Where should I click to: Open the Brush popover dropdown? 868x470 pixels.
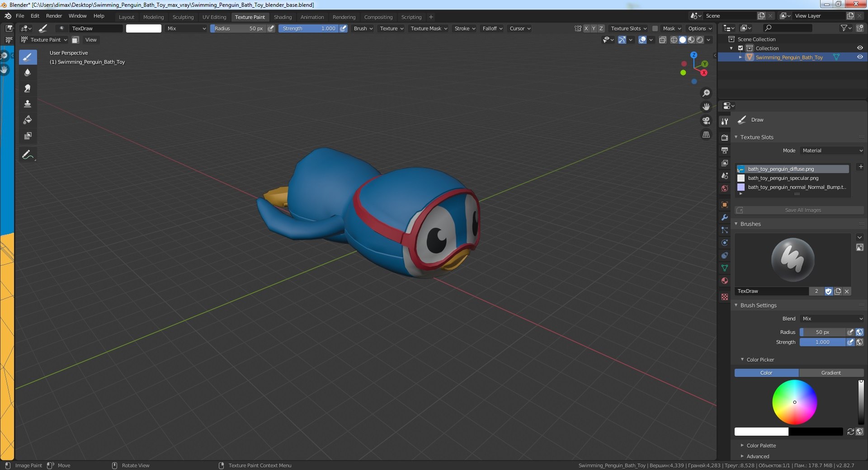click(x=363, y=28)
